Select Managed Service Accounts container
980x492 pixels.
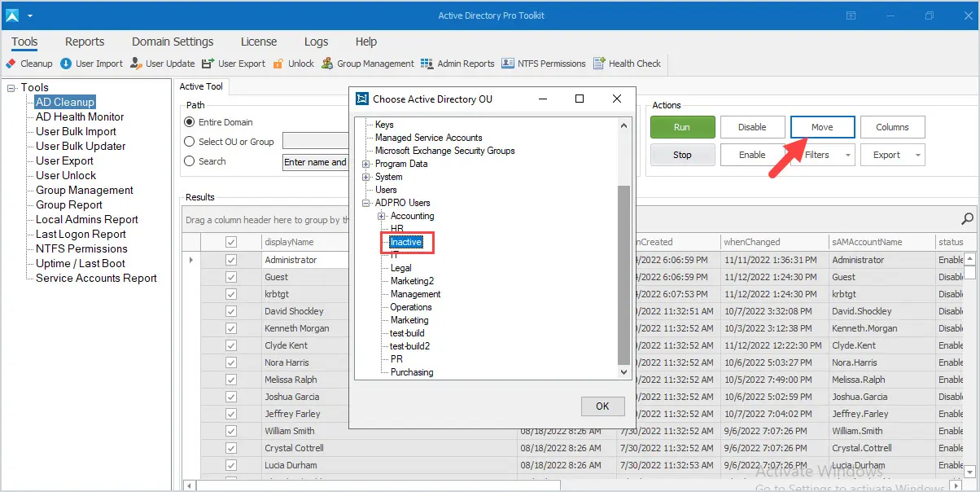click(428, 138)
